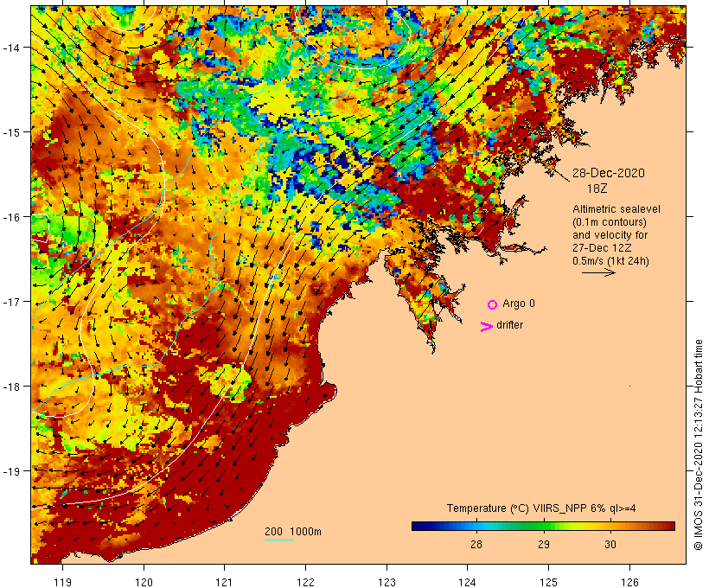This screenshot has height=588, width=709.
Task: Click the 124 longitude axis label
Action: [468, 582]
